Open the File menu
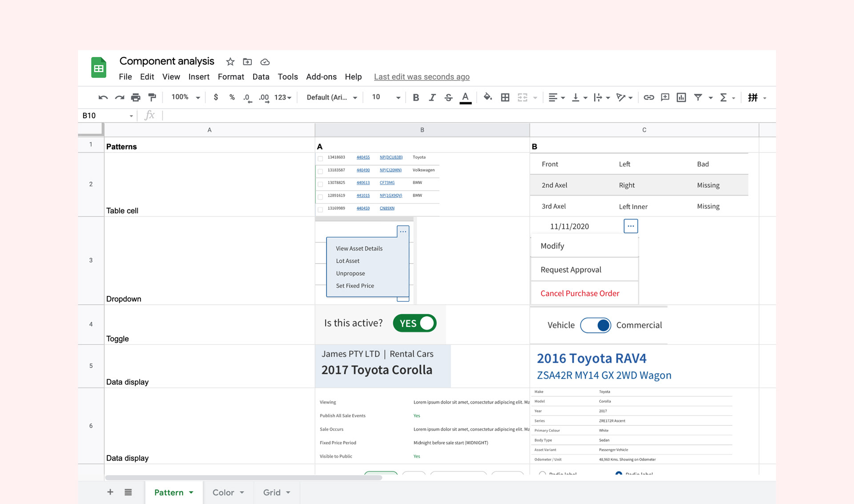854x504 pixels. [125, 77]
